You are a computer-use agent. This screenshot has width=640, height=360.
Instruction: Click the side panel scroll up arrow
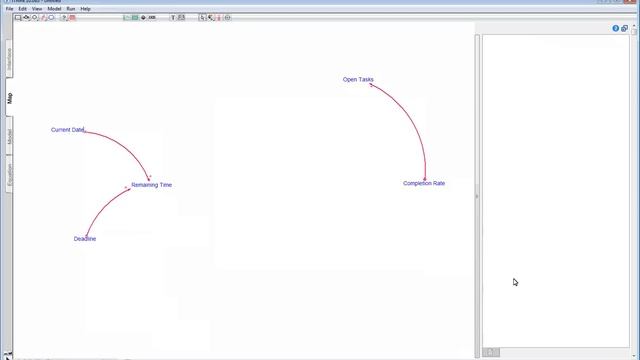(634, 26)
